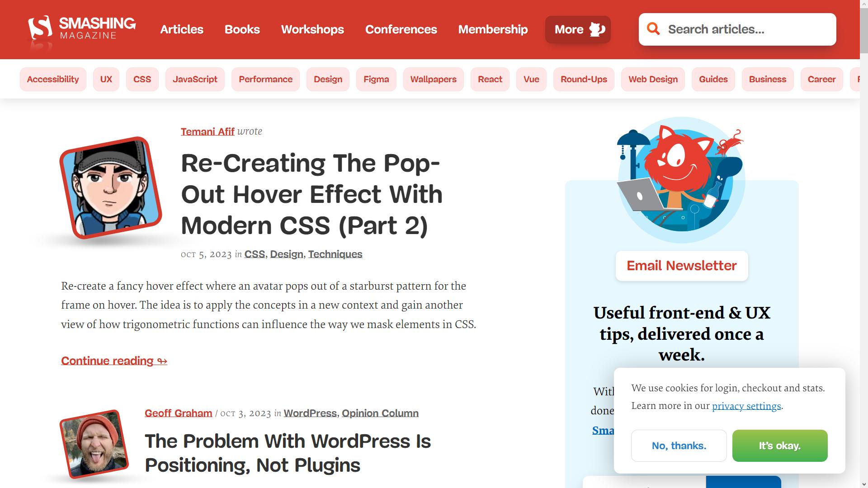Open author link Temani Afif
868x488 pixels.
[x=208, y=131]
